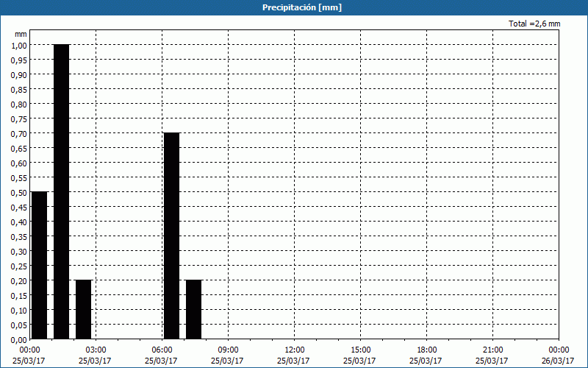
Task: Click the 26/03/17 date label
Action: [558, 361]
